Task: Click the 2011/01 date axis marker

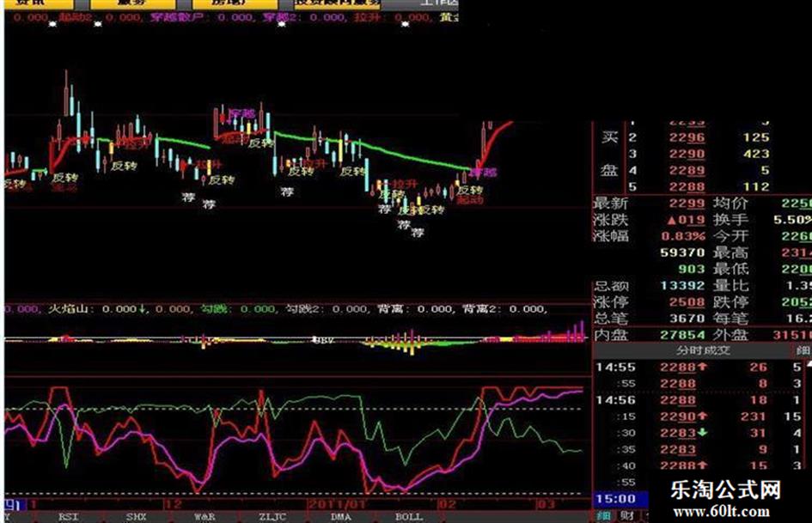Action: 337,504
